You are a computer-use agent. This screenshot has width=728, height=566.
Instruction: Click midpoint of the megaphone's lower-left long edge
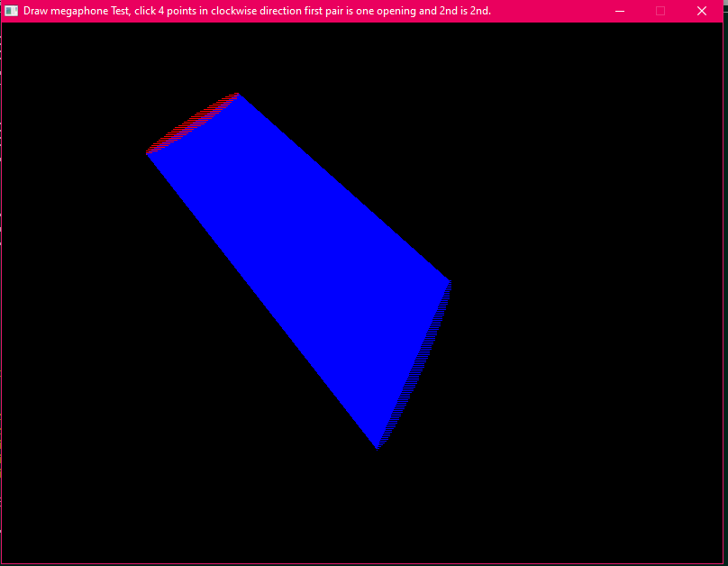[261, 300]
